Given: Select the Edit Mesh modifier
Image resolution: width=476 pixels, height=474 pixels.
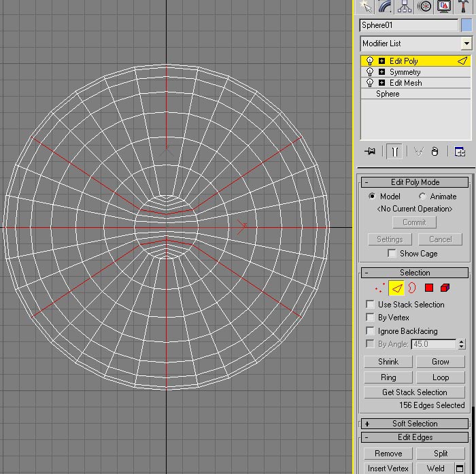Looking at the screenshot, I should 405,83.
